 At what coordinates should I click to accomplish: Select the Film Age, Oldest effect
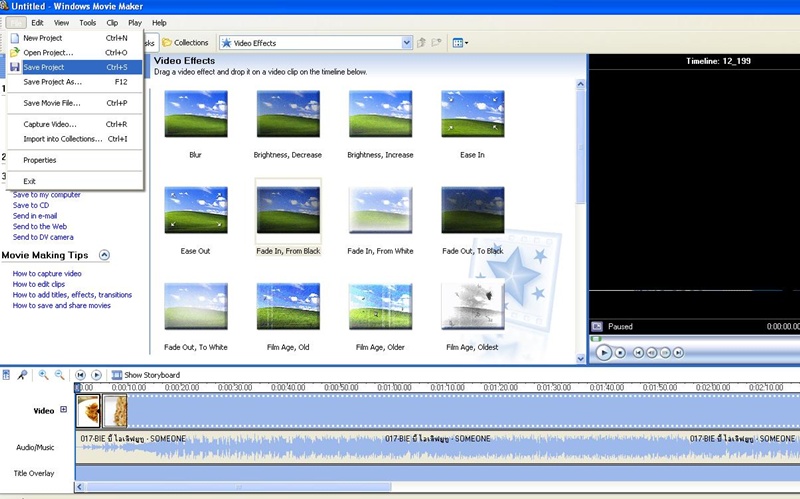pos(473,306)
